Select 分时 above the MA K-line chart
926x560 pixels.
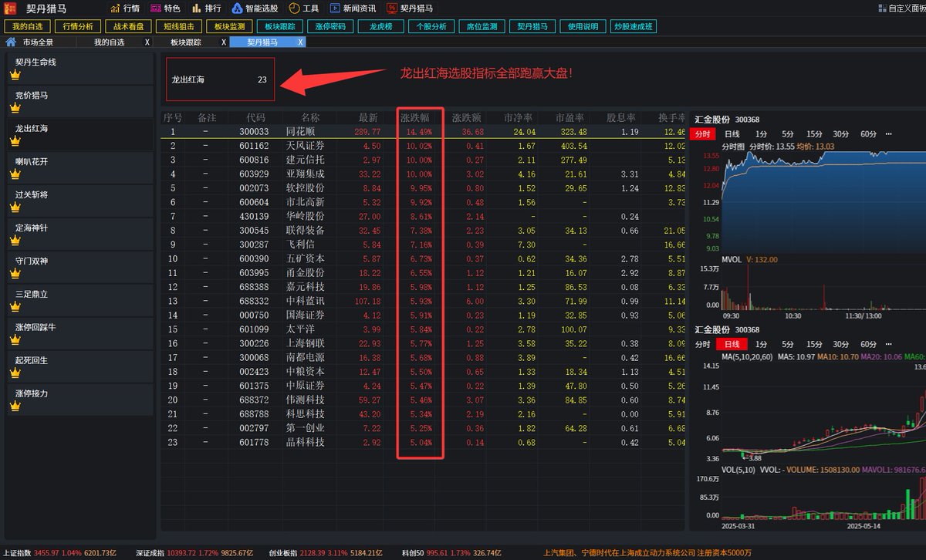pyautogui.click(x=702, y=344)
